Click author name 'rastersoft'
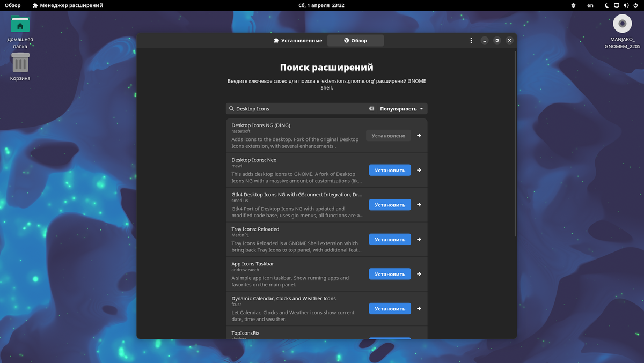The height and width of the screenshot is (363, 644). pos(241,131)
